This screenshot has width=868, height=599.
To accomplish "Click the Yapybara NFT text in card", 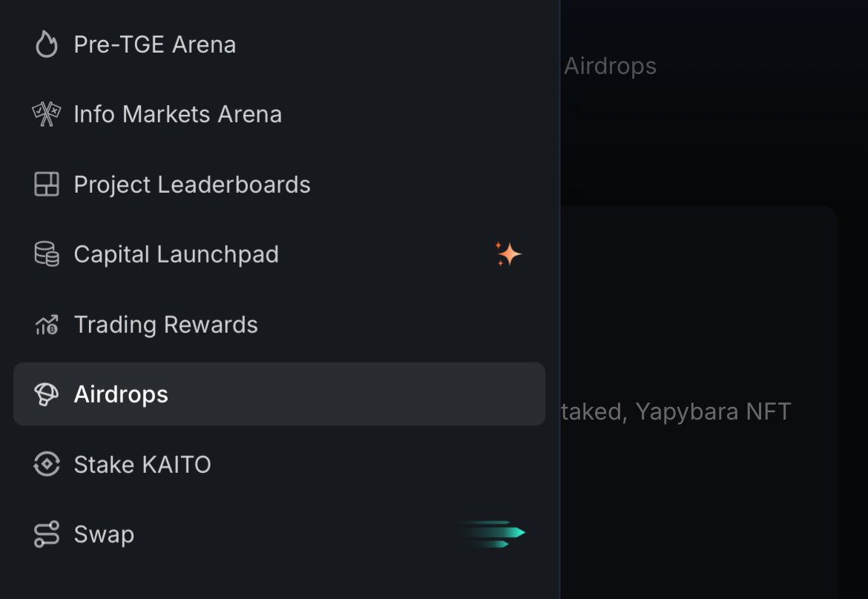I will (712, 411).
